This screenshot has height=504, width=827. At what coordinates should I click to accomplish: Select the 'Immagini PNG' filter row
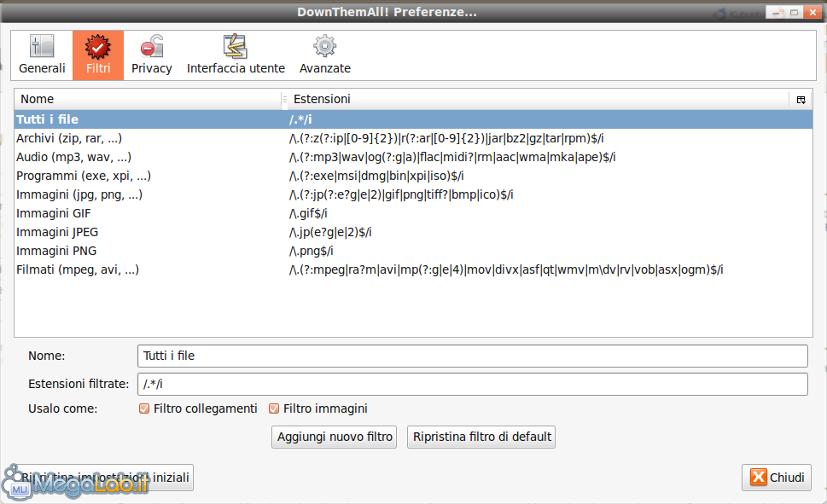[x=413, y=251]
